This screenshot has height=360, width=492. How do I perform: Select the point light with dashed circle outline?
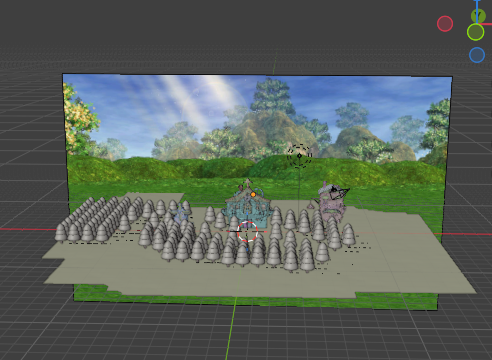click(299, 156)
